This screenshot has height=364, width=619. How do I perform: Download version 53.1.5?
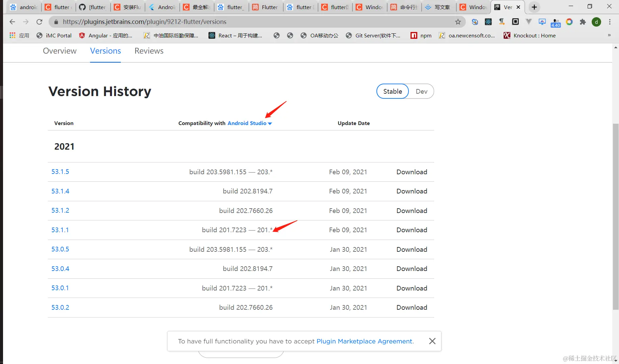(x=412, y=172)
